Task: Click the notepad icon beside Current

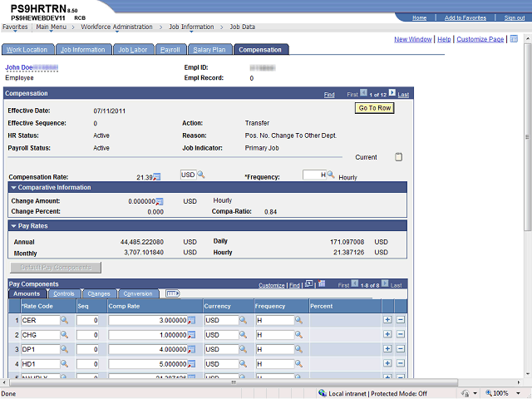Action: point(398,157)
